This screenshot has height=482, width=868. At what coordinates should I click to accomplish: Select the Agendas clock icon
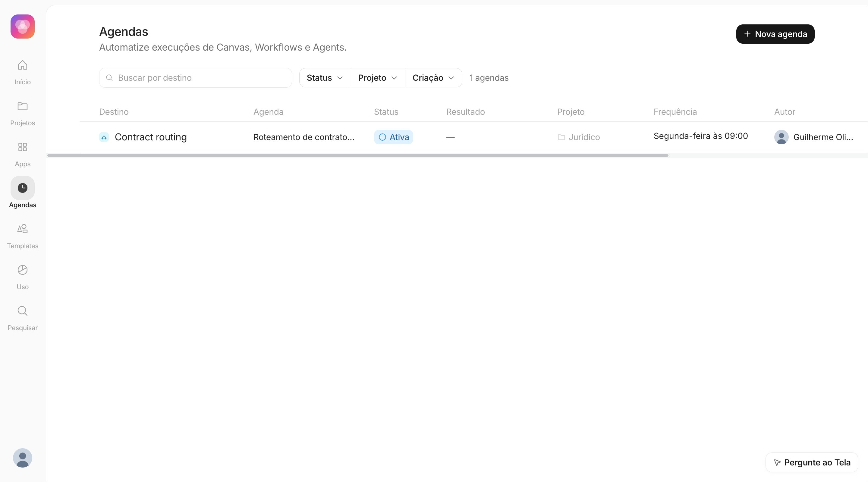[x=23, y=188]
